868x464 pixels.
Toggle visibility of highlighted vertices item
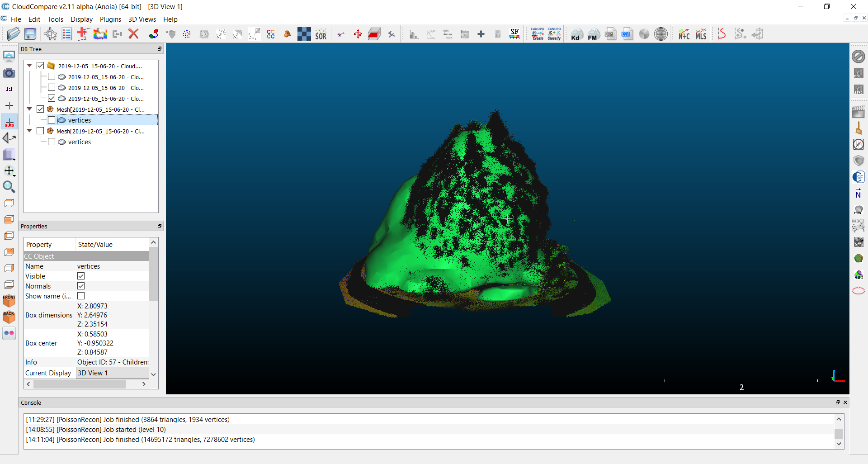click(x=52, y=120)
